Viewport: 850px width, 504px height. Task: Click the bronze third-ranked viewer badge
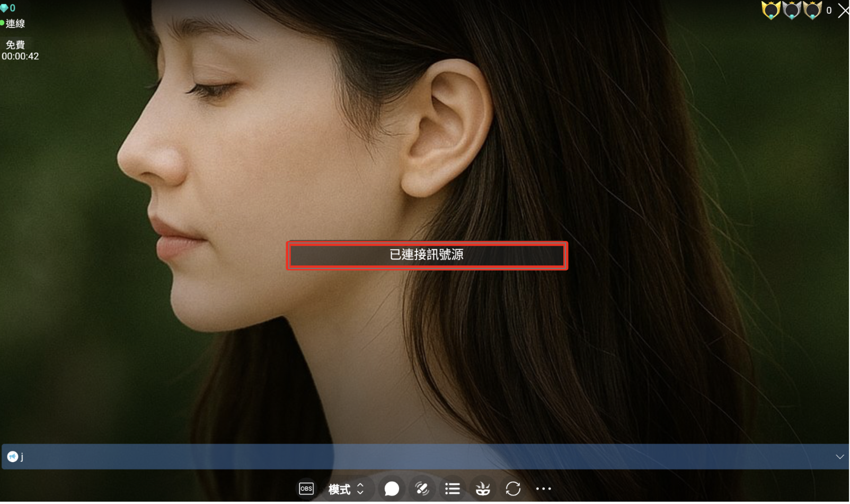(812, 10)
